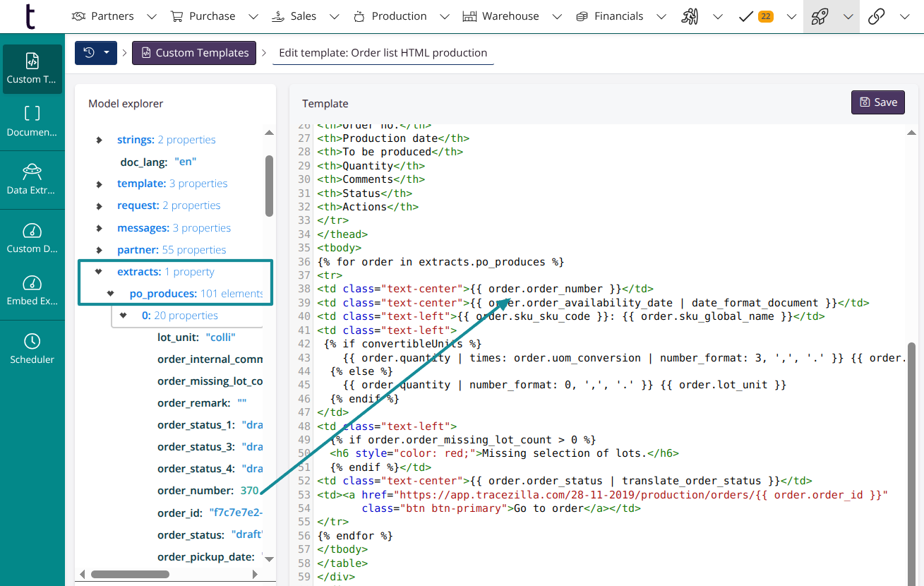Save the template
This screenshot has width=924, height=586.
(878, 102)
